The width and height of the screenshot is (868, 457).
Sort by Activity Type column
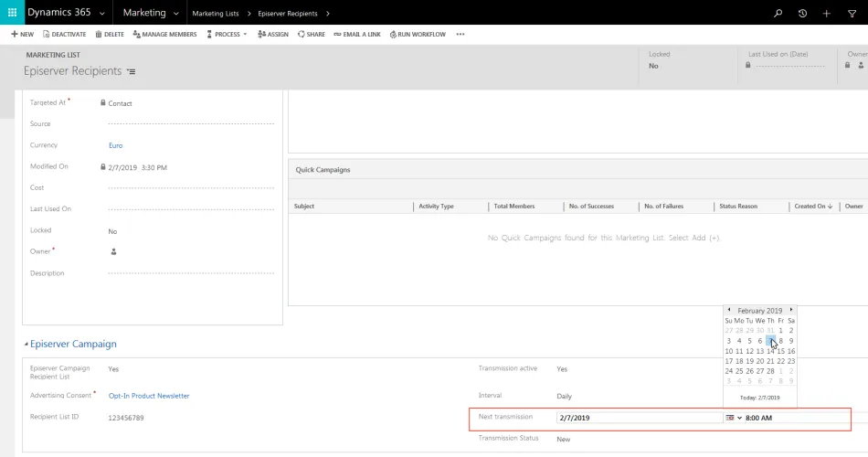pyautogui.click(x=436, y=206)
